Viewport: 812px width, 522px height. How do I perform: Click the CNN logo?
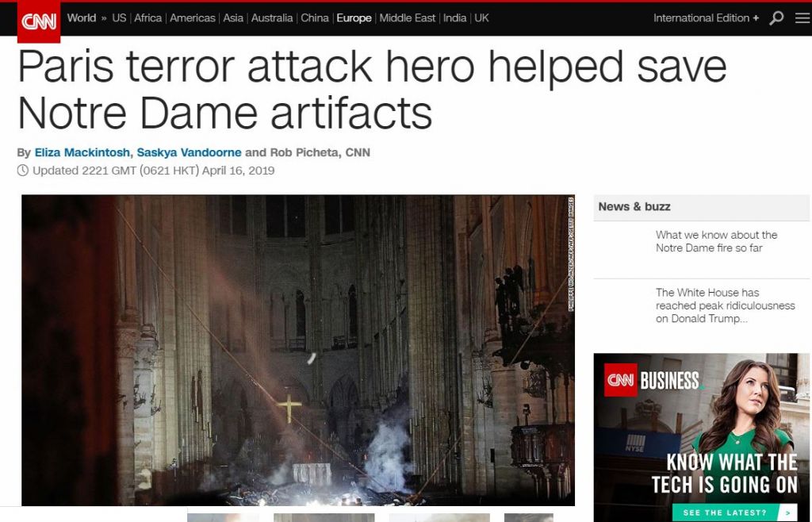click(39, 21)
